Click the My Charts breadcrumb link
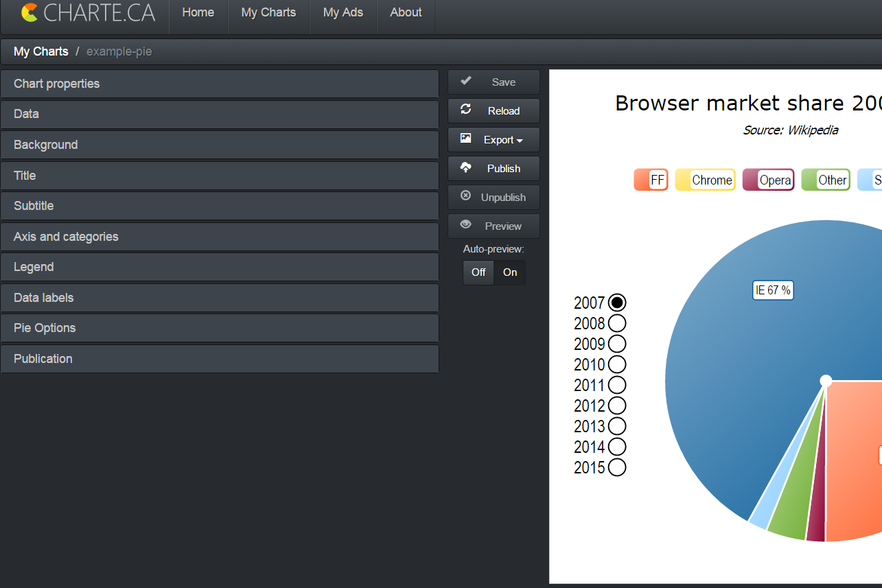This screenshot has width=882, height=588. [41, 51]
